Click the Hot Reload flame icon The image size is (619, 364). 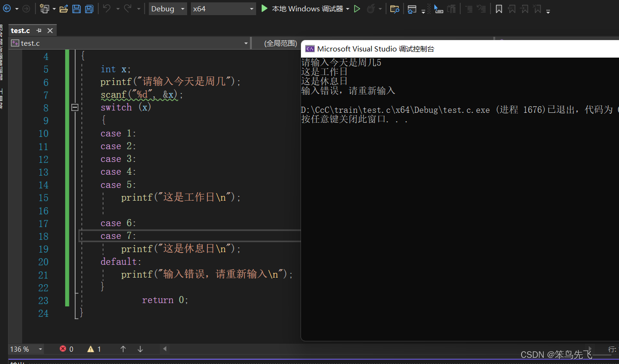(371, 8)
